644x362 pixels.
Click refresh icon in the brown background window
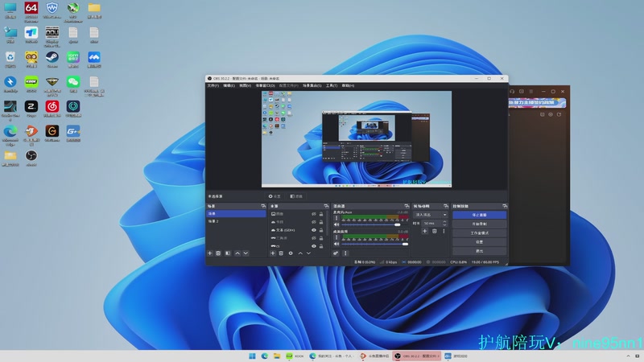point(559,114)
